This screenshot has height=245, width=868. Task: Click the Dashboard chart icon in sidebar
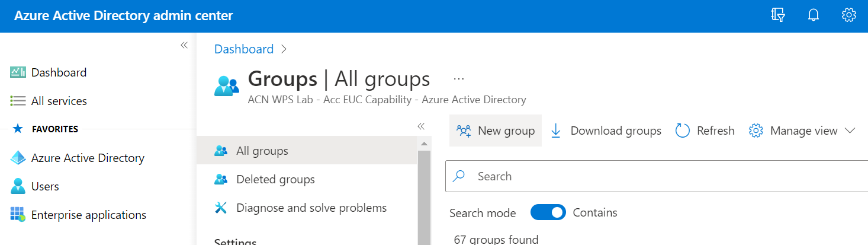pyautogui.click(x=18, y=72)
